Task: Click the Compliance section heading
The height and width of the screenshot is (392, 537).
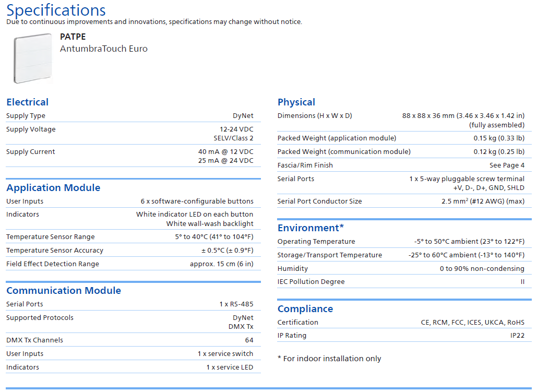Action: [x=305, y=309]
